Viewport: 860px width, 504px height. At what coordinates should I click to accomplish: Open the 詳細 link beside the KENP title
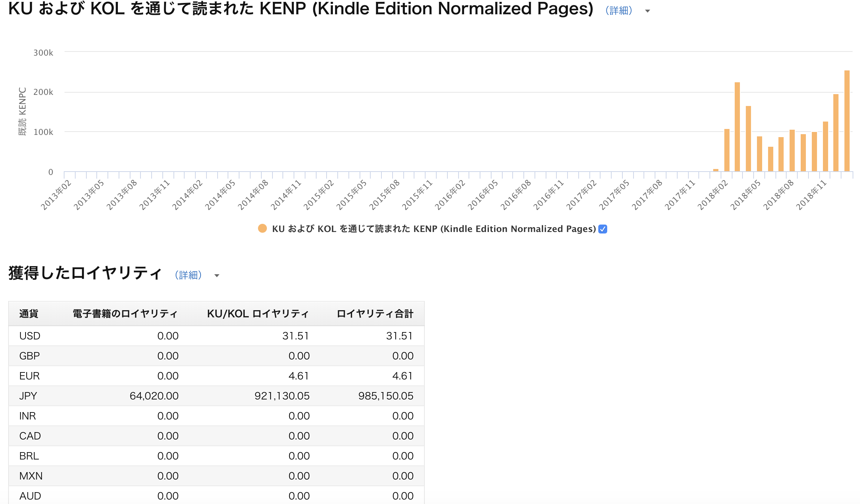[619, 11]
